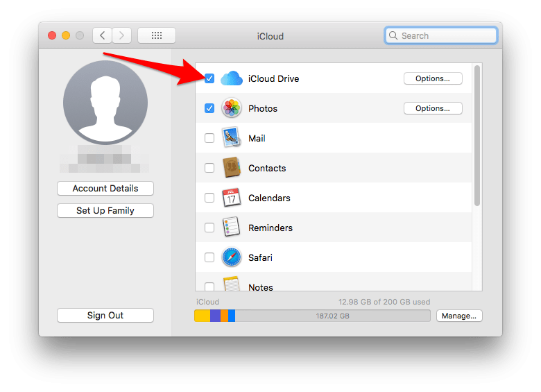Click the Notes notepad icon
Screen dimensions: 541x392
231,284
